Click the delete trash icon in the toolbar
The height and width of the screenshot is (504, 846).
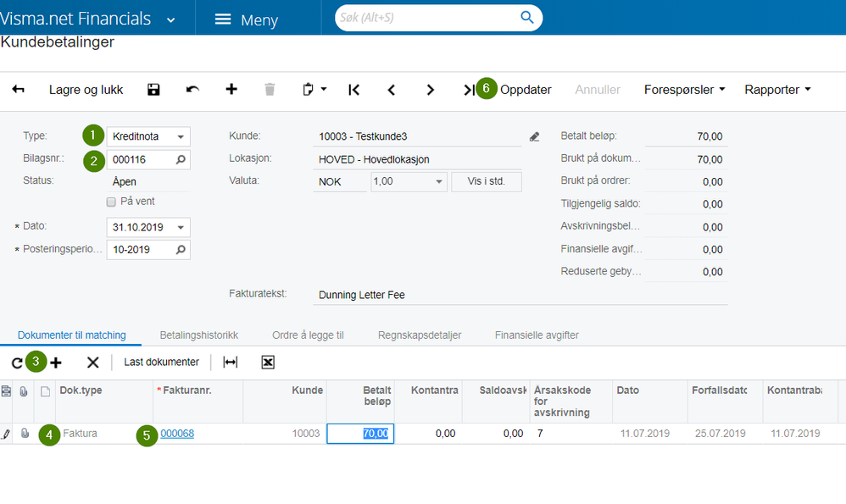coord(270,90)
